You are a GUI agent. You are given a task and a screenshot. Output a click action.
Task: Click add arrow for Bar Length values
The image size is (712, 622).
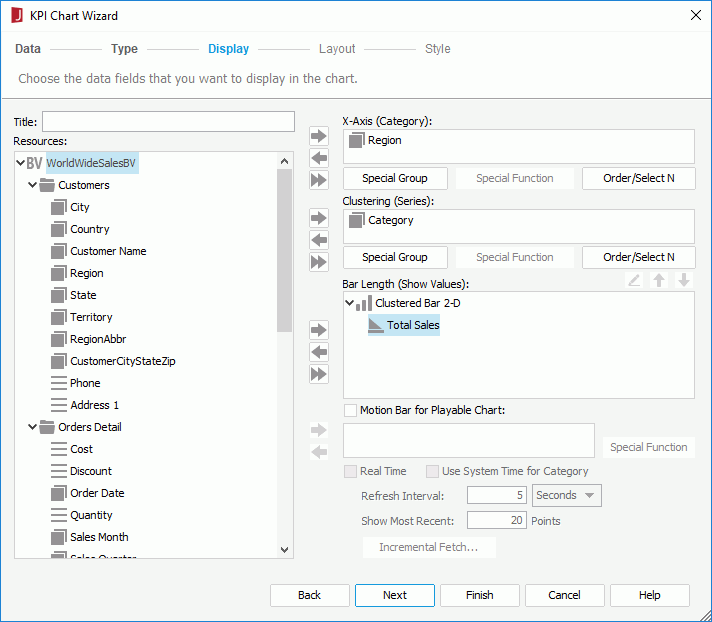point(319,330)
